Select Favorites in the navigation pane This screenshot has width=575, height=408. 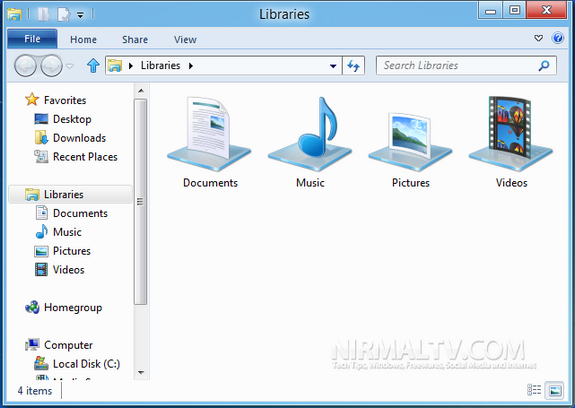coord(55,100)
